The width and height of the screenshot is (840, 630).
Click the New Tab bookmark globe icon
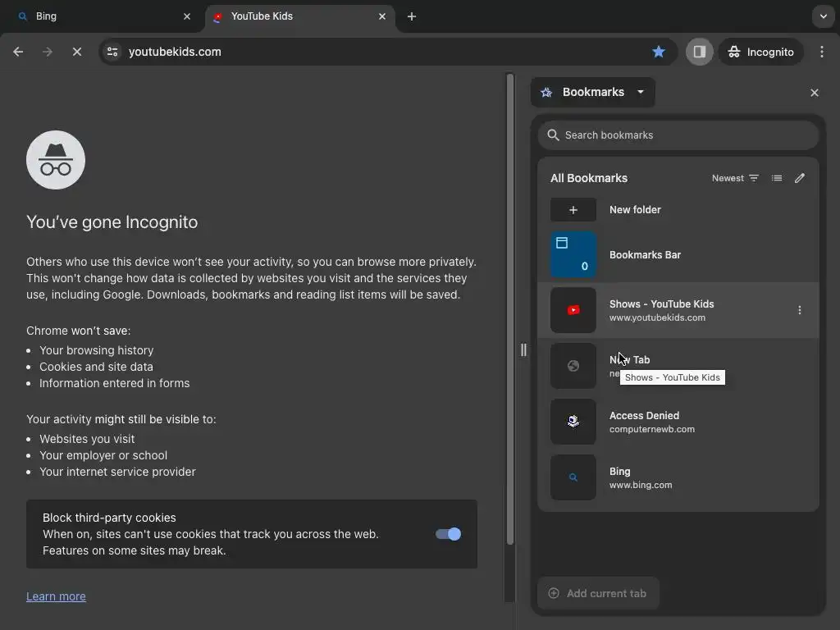(x=573, y=366)
